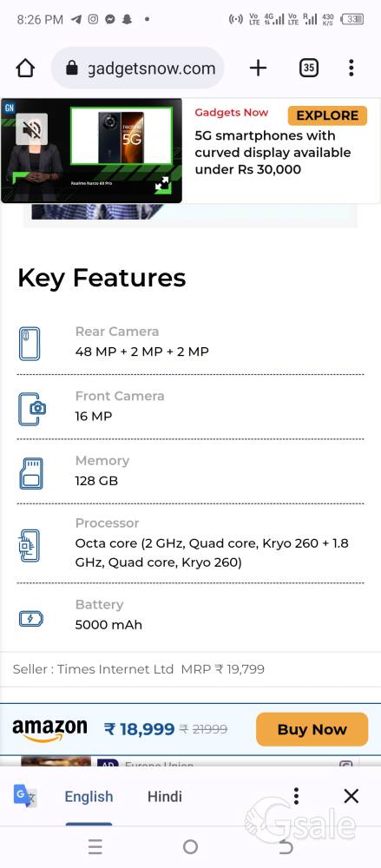381x868 pixels.
Task: Select the English translation tab
Action: click(x=89, y=796)
